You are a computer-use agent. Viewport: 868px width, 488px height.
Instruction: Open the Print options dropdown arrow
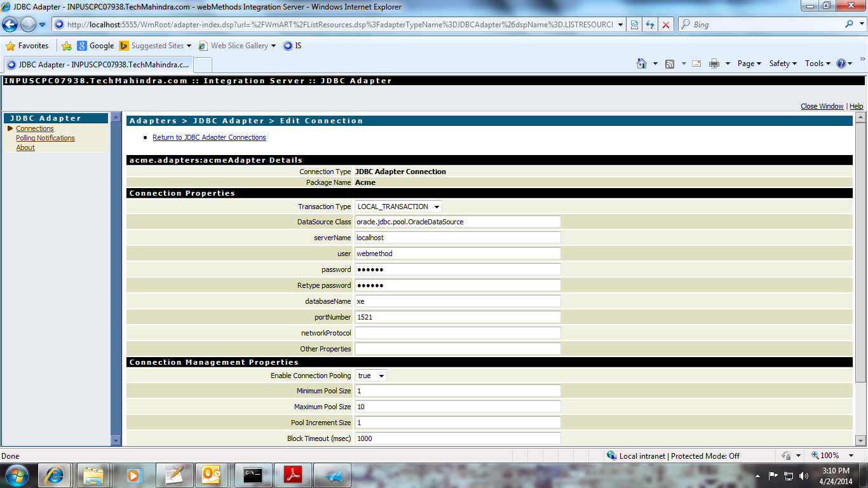[728, 64]
